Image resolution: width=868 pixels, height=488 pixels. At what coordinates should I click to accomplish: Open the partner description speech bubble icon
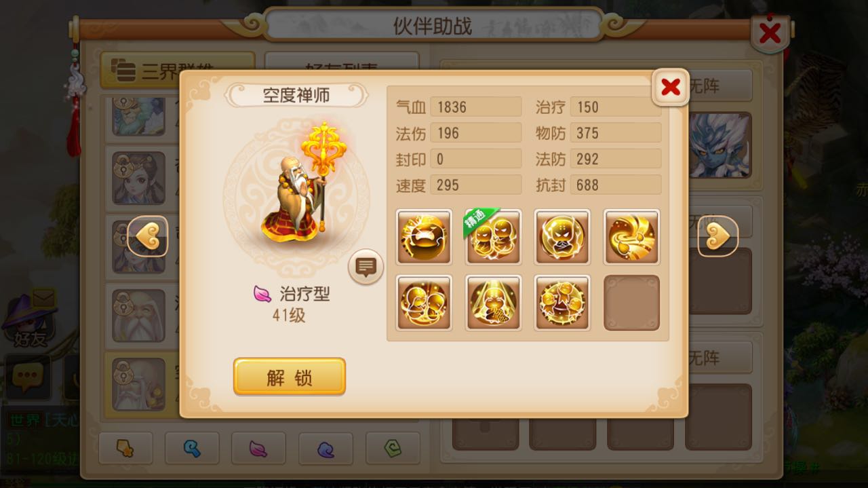point(366,267)
